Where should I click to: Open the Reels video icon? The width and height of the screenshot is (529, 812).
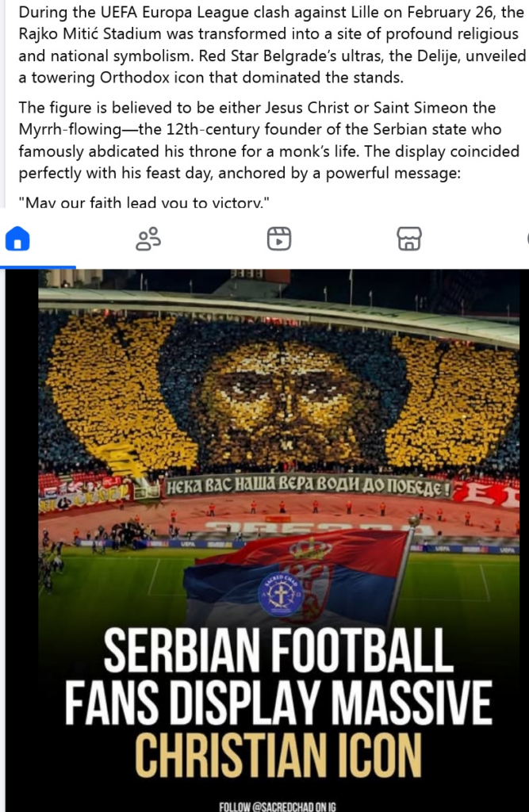pyautogui.click(x=278, y=239)
